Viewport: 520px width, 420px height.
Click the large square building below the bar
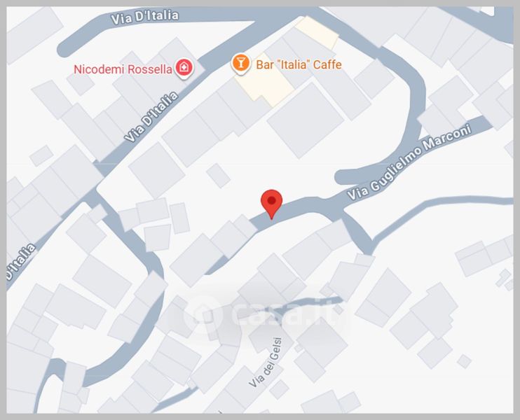pyautogui.click(x=306, y=120)
